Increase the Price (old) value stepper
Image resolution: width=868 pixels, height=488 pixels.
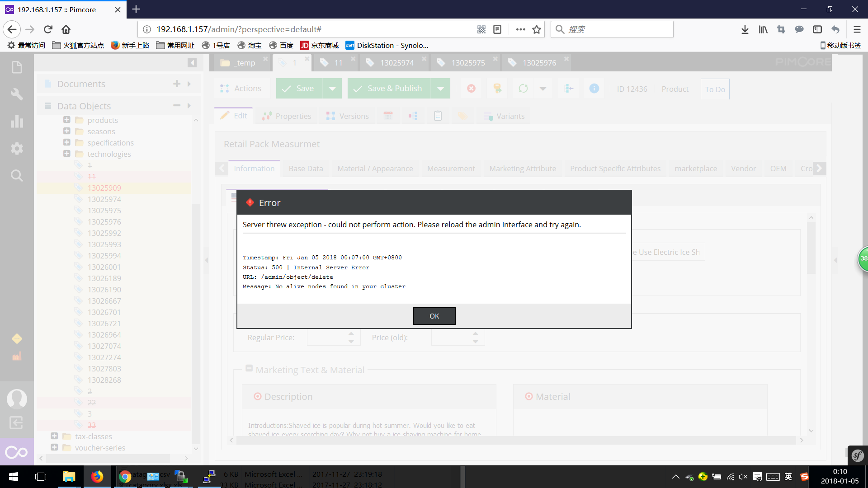(476, 334)
